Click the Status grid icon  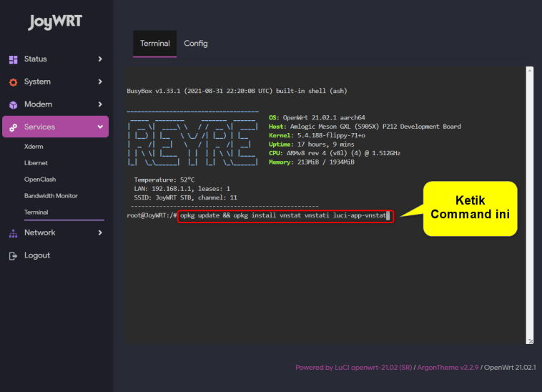[x=13, y=59]
